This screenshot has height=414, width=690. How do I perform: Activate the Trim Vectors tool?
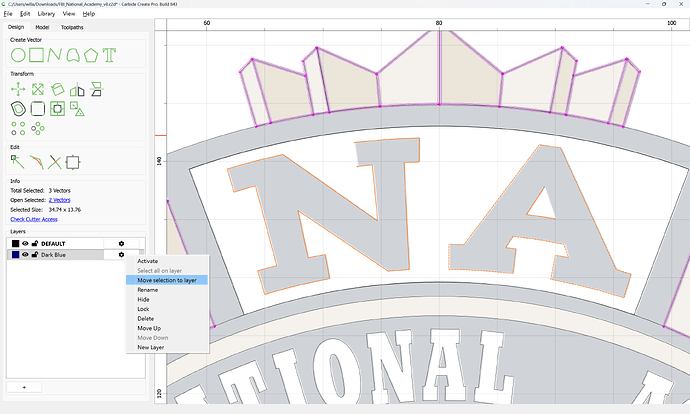(55, 162)
